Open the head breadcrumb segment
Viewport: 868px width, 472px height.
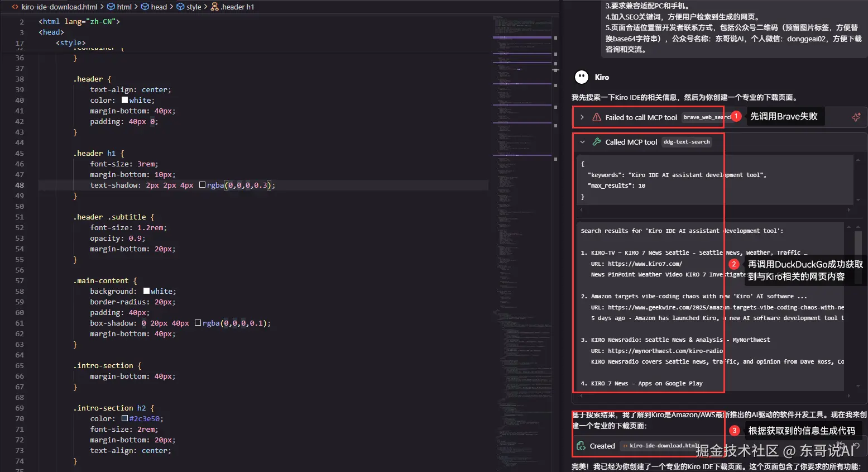(159, 7)
